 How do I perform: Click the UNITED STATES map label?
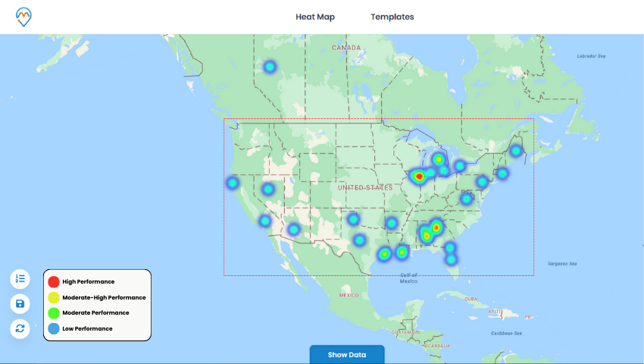(x=365, y=187)
